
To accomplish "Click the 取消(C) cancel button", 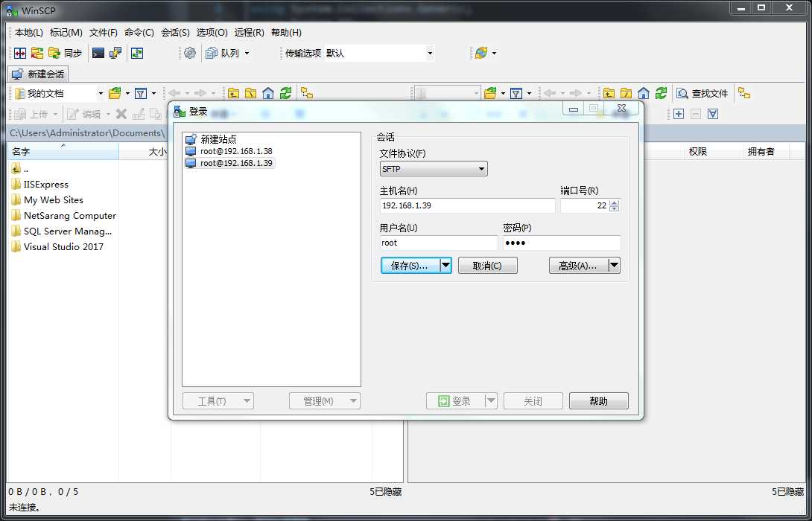I will [x=487, y=266].
